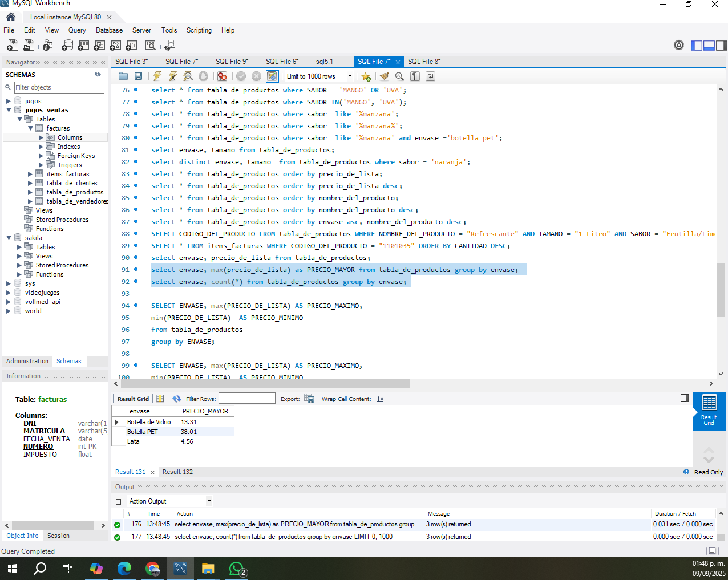Refresh the schemas list in Navigator
728x580 pixels.
[x=98, y=74]
